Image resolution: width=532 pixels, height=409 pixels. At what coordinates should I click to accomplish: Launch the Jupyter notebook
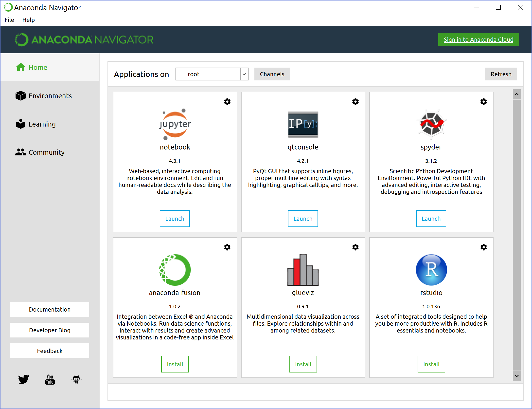[175, 219]
